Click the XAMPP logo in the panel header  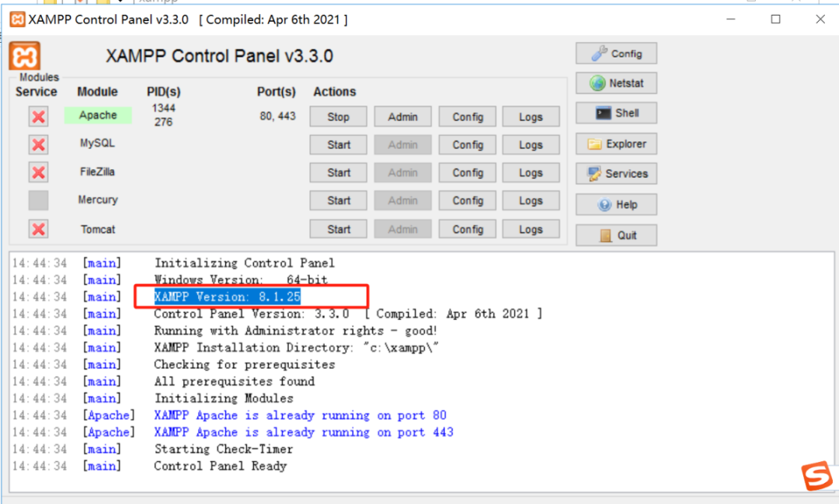[25, 56]
